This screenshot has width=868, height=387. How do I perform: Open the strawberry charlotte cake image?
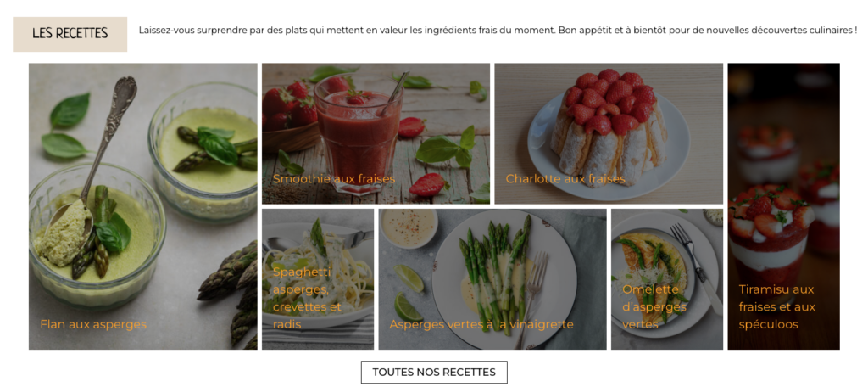[609, 133]
